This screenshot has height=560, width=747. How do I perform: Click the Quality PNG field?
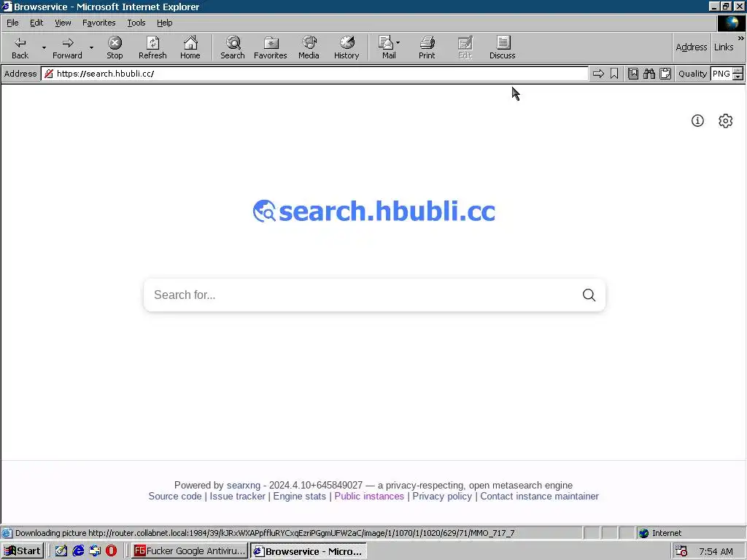click(x=721, y=74)
